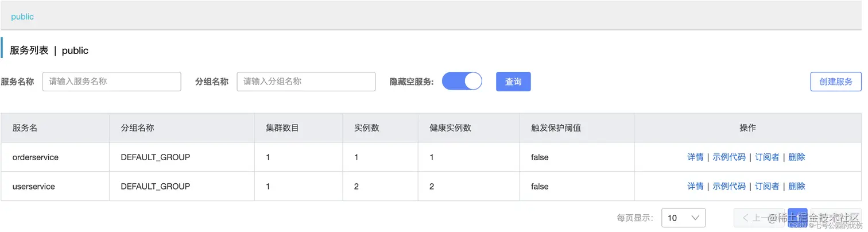This screenshot has width=868, height=232.
Task: Click the 操作 column header
Action: coord(747,127)
